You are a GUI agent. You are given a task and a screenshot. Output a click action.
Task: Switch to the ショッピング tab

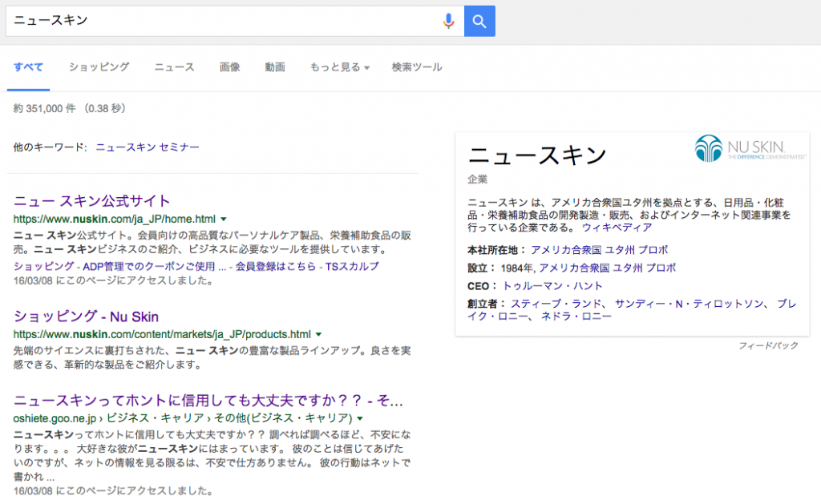[99, 67]
